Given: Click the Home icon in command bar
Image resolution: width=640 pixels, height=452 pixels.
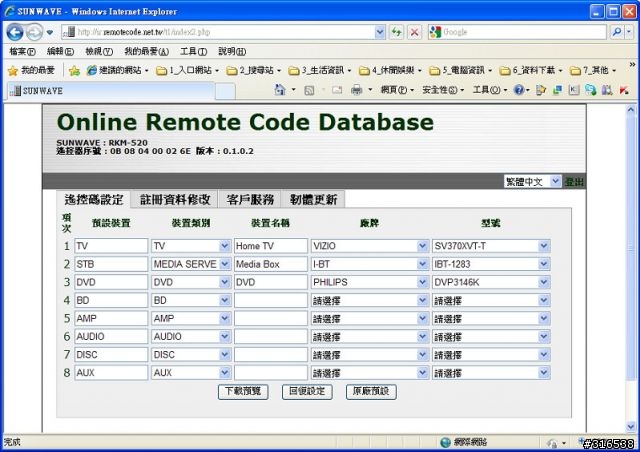Looking at the screenshot, I should pyautogui.click(x=280, y=90).
